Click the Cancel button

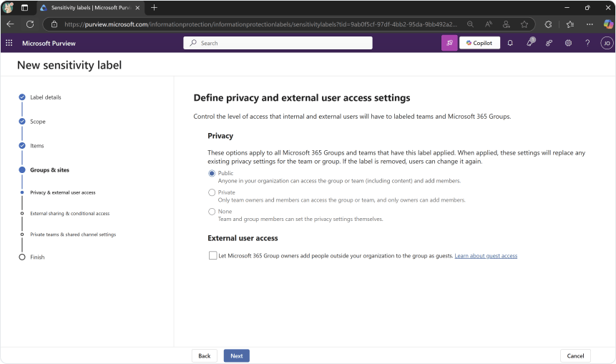(x=575, y=355)
